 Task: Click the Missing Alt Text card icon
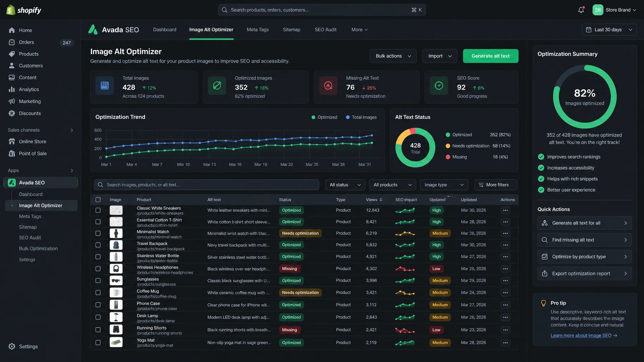tap(328, 85)
